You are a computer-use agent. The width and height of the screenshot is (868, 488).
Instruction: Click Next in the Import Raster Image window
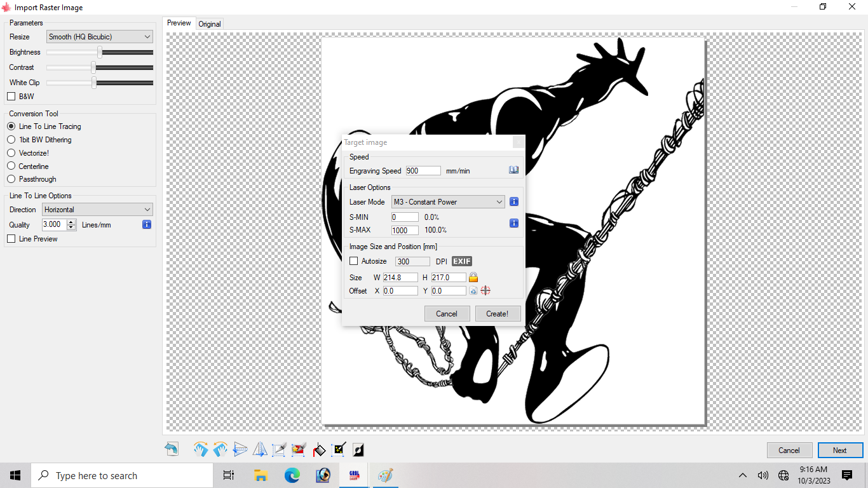[x=840, y=451]
